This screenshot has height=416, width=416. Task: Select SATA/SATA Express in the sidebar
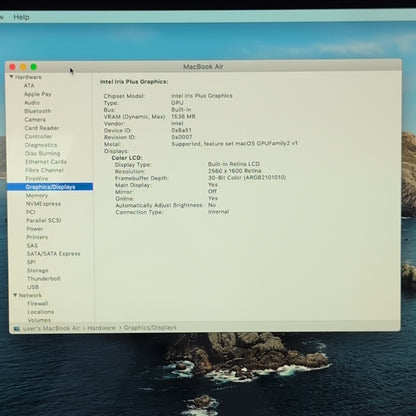53,254
